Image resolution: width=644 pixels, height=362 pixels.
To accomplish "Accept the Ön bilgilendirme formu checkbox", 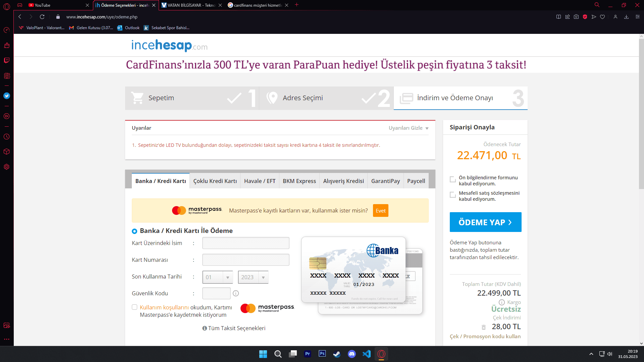I will click(x=453, y=179).
